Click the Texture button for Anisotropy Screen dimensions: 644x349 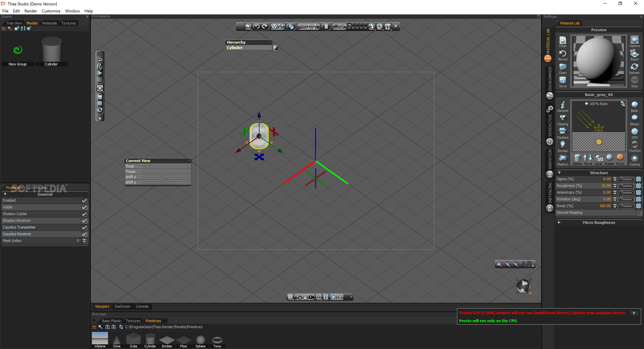click(626, 193)
